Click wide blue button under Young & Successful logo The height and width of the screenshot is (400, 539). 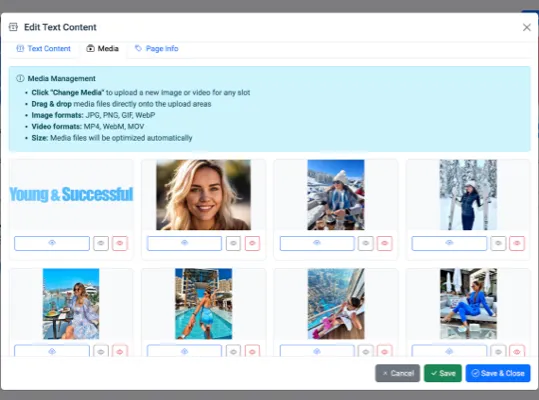pos(52,243)
